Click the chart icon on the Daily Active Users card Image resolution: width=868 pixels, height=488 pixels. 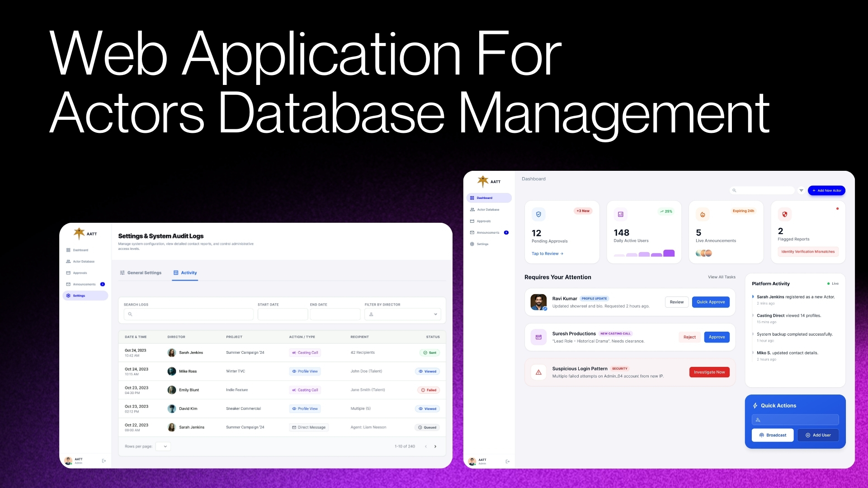point(621,214)
